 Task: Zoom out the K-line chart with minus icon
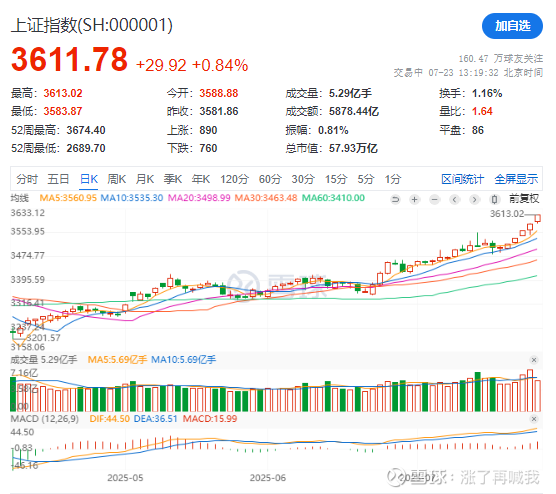point(434,200)
